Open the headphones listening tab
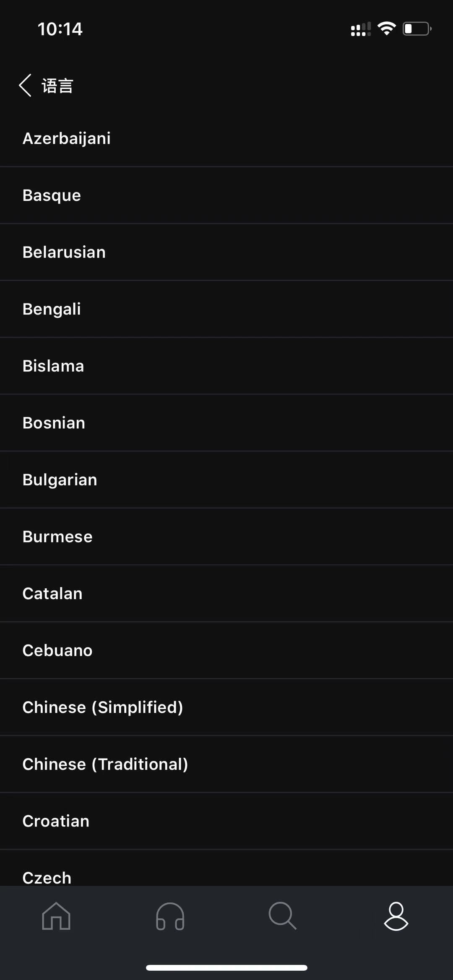The width and height of the screenshot is (453, 980). [170, 916]
